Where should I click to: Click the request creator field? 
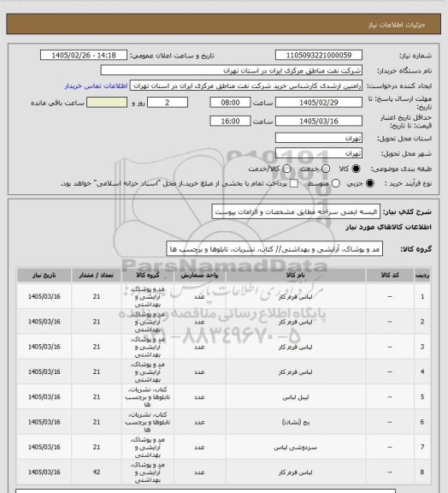[x=246, y=86]
